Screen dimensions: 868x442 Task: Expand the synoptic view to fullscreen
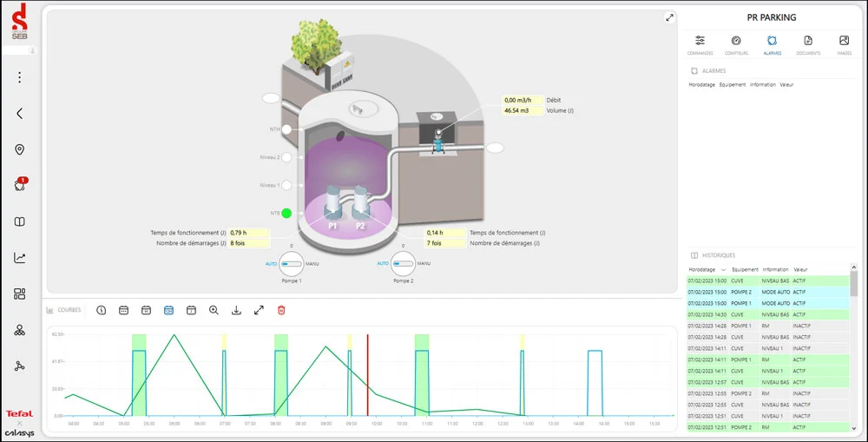tap(669, 17)
